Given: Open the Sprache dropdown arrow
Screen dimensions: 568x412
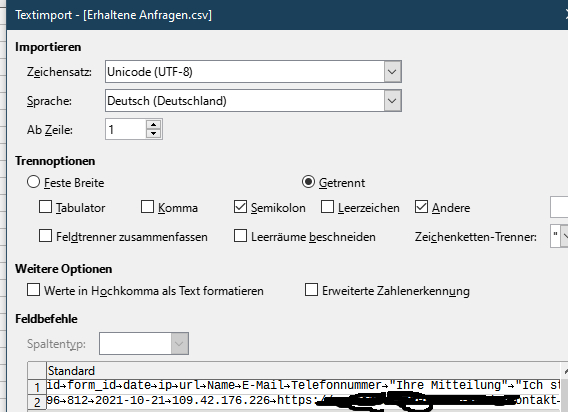Looking at the screenshot, I should click(392, 101).
